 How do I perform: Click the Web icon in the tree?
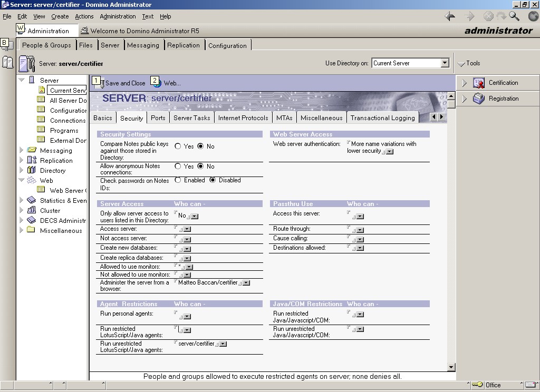tap(32, 180)
